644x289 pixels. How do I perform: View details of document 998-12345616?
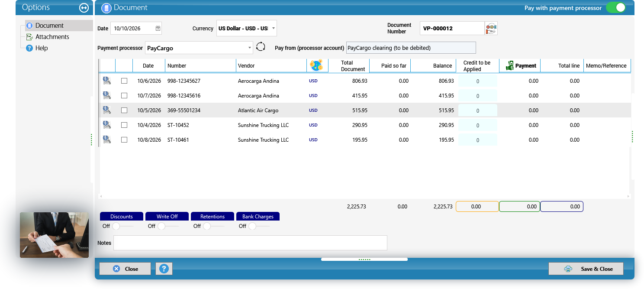click(107, 95)
